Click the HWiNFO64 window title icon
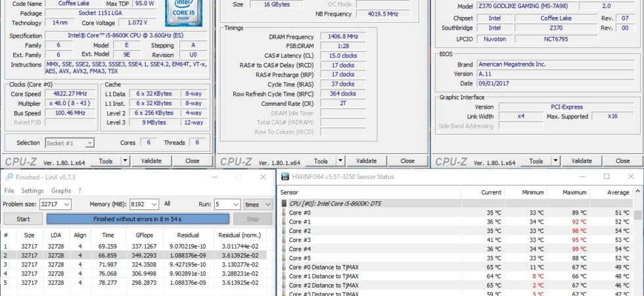The height and width of the screenshot is (296, 644). coord(285,177)
